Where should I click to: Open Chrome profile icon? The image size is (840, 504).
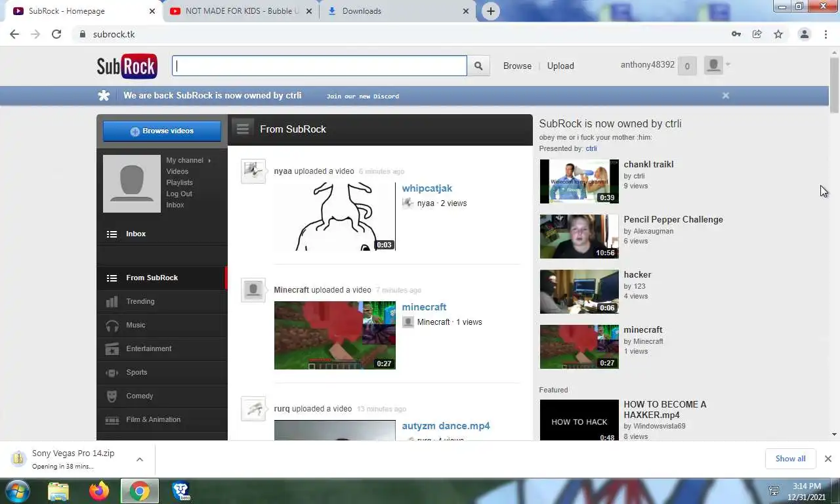804,34
